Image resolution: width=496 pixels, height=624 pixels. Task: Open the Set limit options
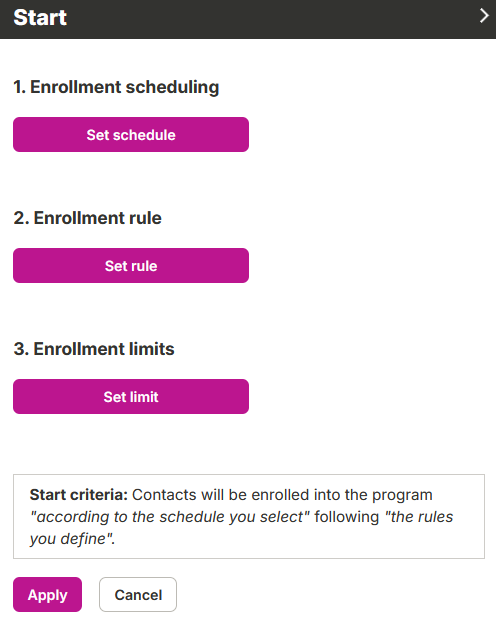[131, 396]
